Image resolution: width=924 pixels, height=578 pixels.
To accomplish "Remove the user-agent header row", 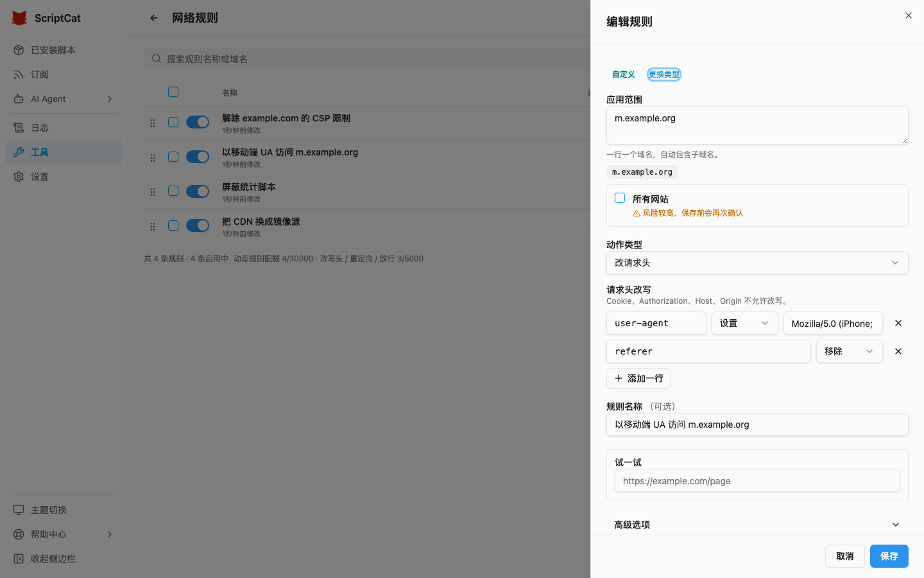I will point(898,323).
